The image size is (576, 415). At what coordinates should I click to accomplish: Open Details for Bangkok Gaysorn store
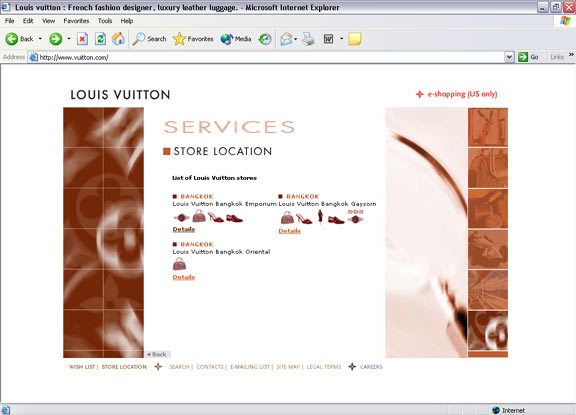pyautogui.click(x=289, y=231)
